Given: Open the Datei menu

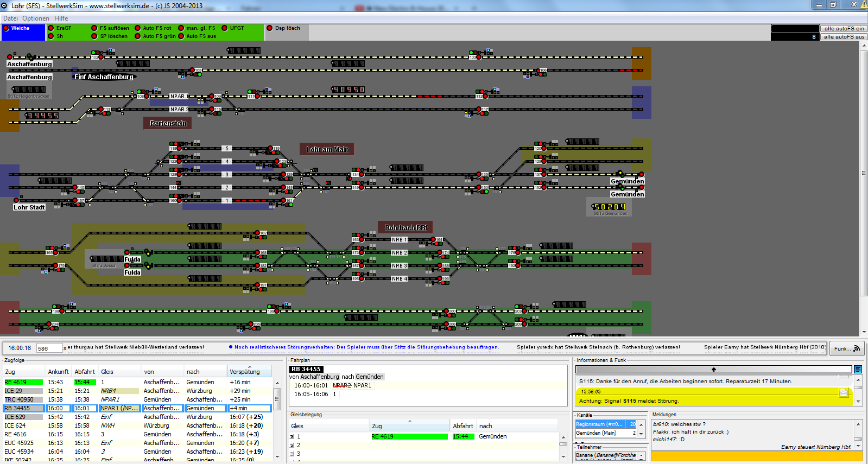Looking at the screenshot, I should pos(10,18).
